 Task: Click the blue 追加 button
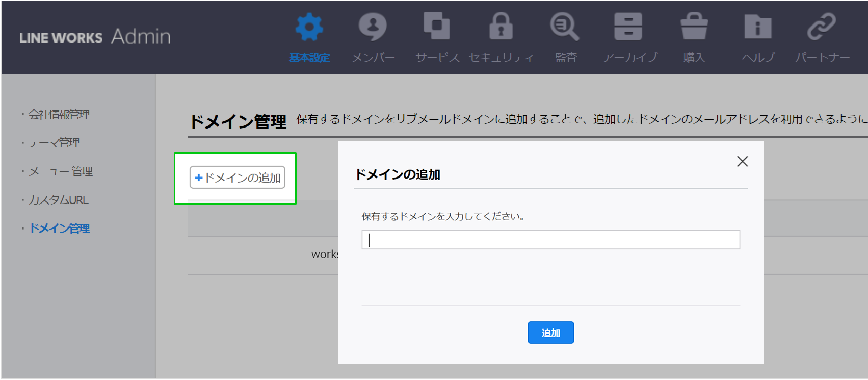[550, 333]
